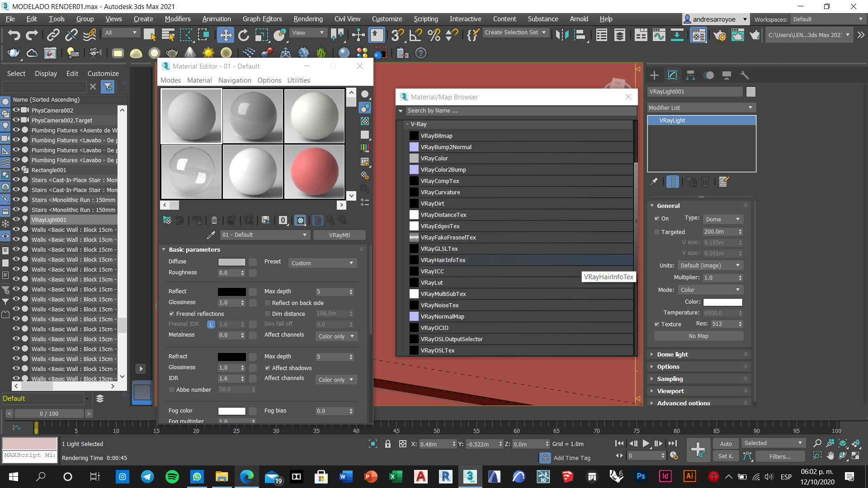This screenshot has width=868, height=488.
Task: Open the Utilities wrench tab in command panel
Action: [745, 75]
